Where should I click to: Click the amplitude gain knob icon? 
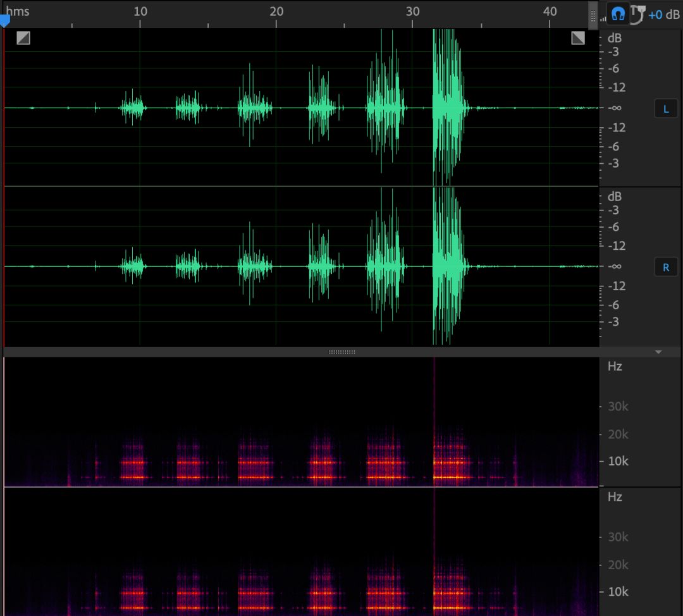click(x=636, y=14)
